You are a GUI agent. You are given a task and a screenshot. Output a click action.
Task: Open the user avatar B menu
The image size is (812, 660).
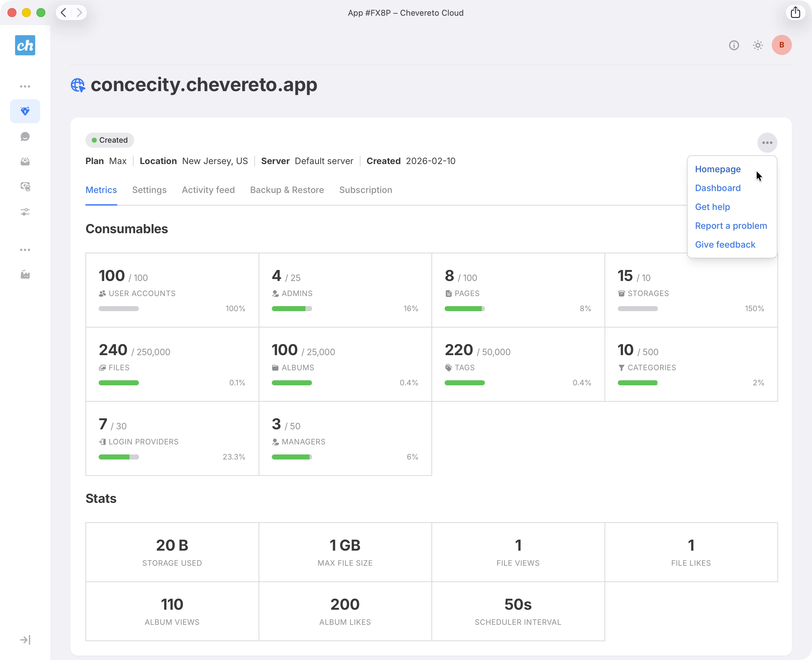(x=782, y=45)
